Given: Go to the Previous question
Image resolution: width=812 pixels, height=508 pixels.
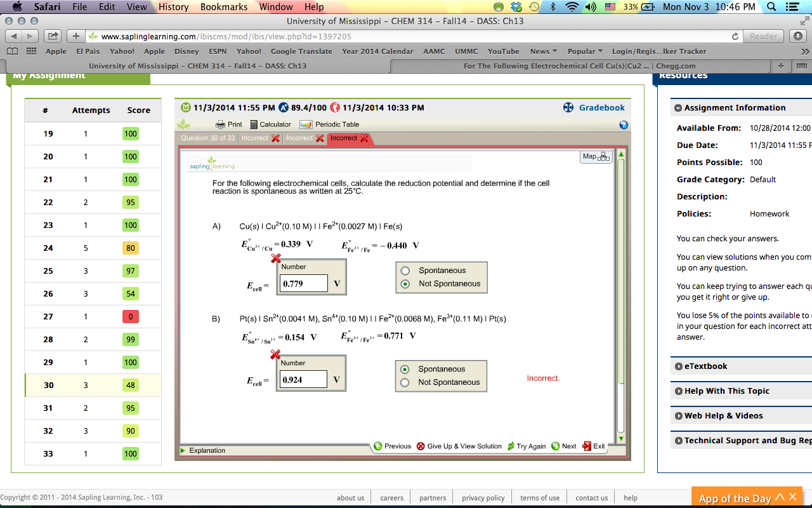Looking at the screenshot, I should point(392,446).
